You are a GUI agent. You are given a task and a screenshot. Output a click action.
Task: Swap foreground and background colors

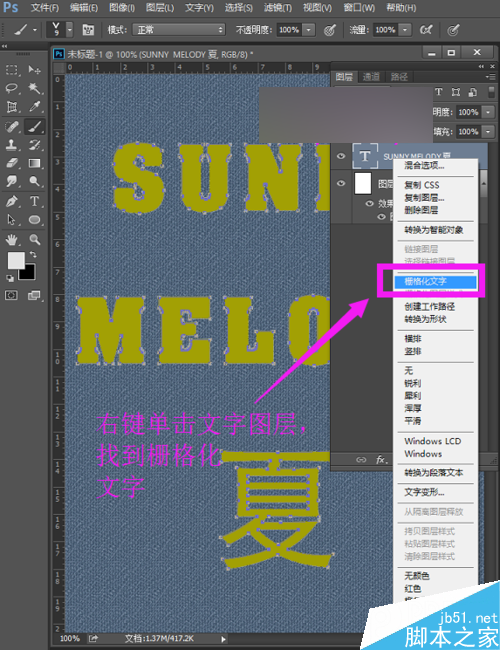pyautogui.click(x=33, y=254)
